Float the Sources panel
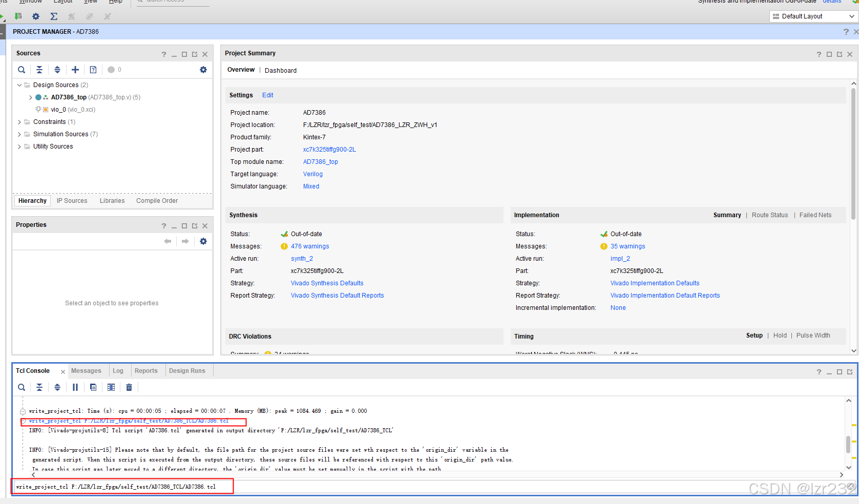Screen dimensions: 859x504 coord(195,54)
